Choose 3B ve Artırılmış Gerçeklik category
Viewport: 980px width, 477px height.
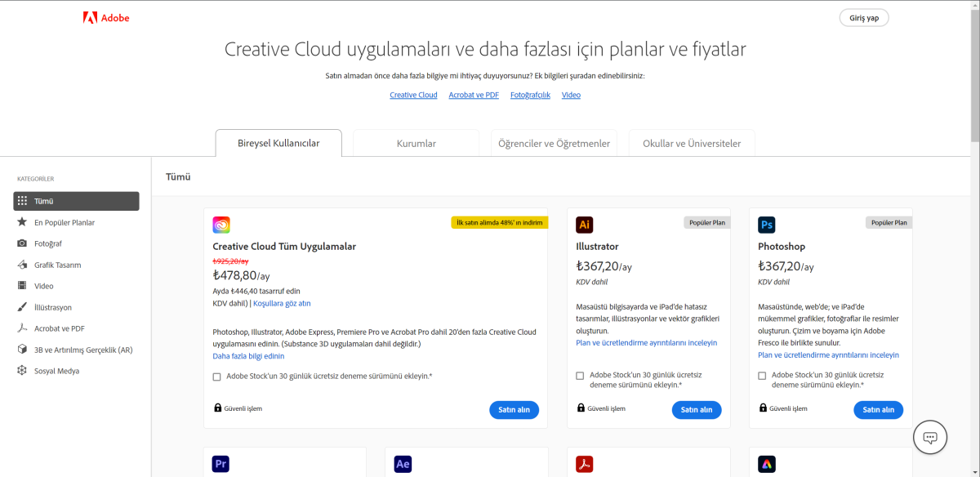(83, 350)
